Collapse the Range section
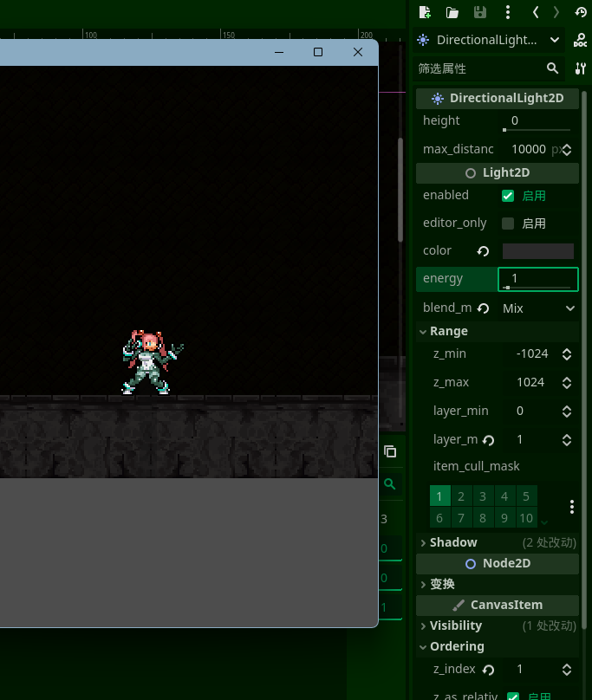The image size is (592, 700). point(448,331)
